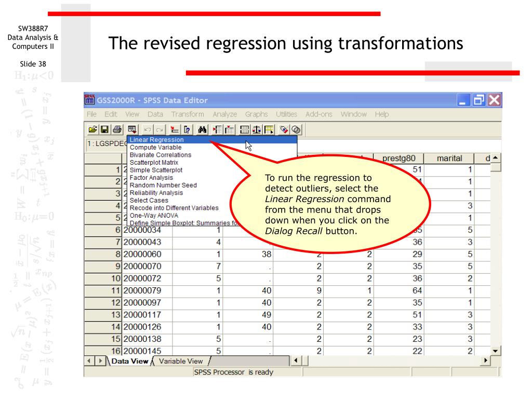
Task: Click the Redo toolbar icon
Action: (x=159, y=129)
